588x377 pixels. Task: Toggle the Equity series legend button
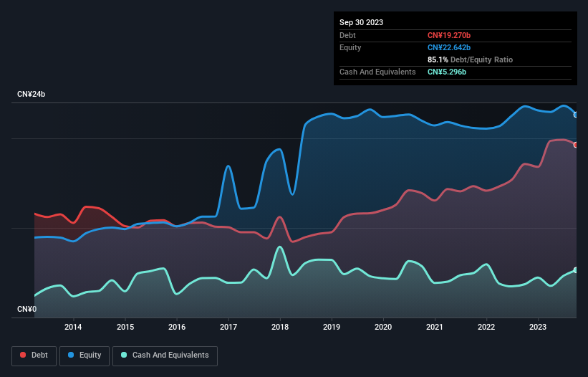[x=85, y=355]
